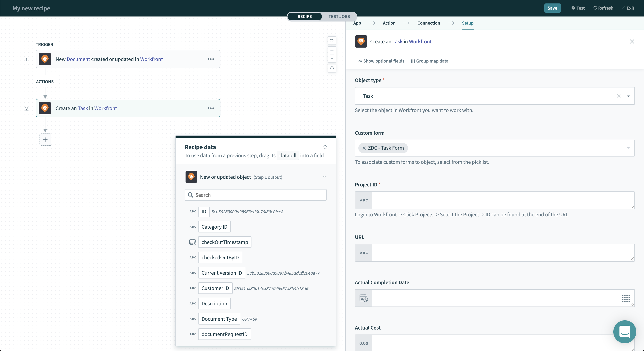644x351 pixels.
Task: Zoom out on the recipe canvas
Action: coord(332,58)
